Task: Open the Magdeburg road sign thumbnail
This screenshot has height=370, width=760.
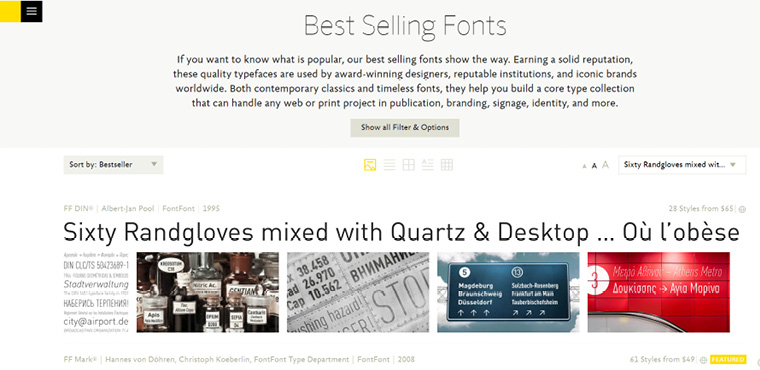Action: pyautogui.click(x=508, y=292)
